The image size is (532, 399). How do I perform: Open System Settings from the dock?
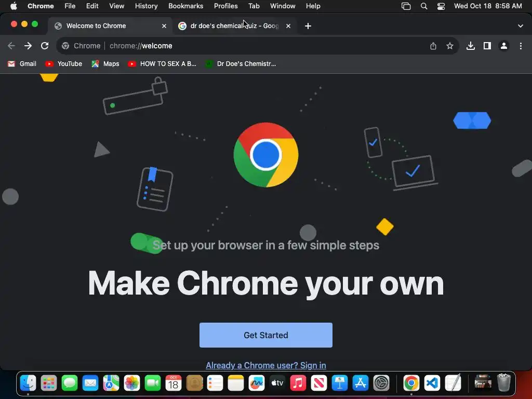(x=381, y=383)
